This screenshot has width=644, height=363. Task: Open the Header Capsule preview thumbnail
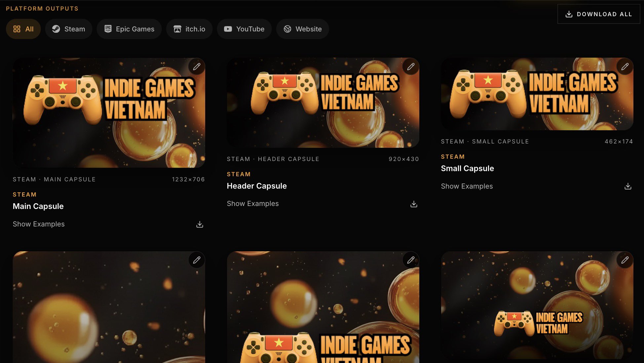click(323, 102)
